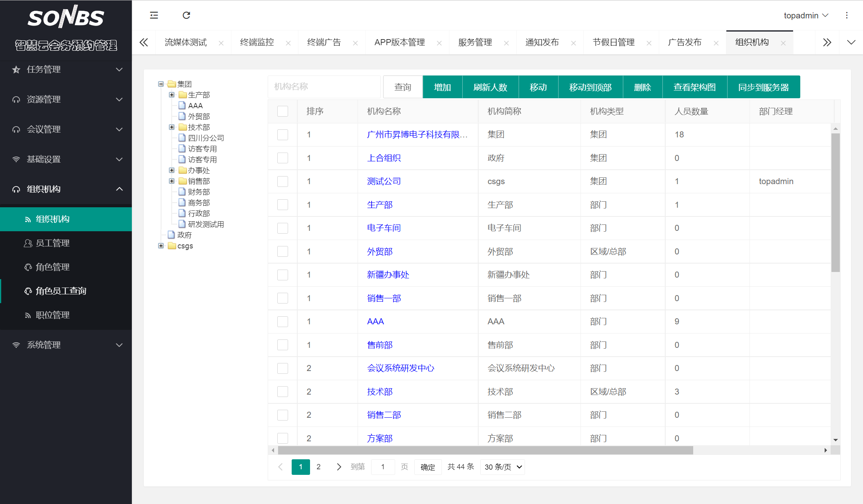863x504 pixels.
Task: Expand the 生产部 tree node
Action: tap(172, 95)
